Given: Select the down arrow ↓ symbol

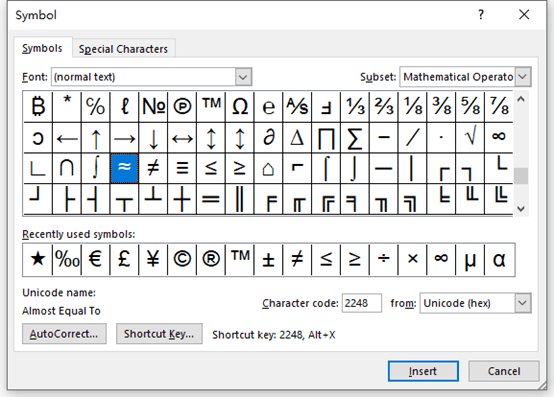Looking at the screenshot, I should tap(153, 138).
